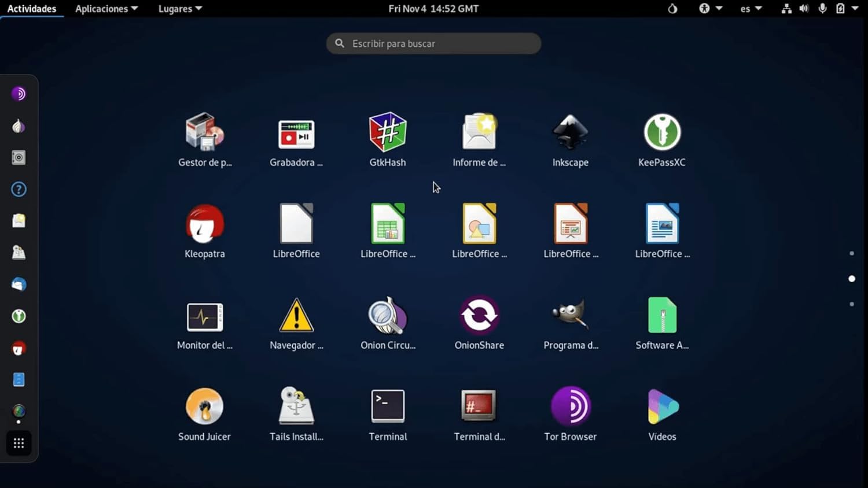Launch Inkscape from the app grid

pyautogui.click(x=571, y=132)
